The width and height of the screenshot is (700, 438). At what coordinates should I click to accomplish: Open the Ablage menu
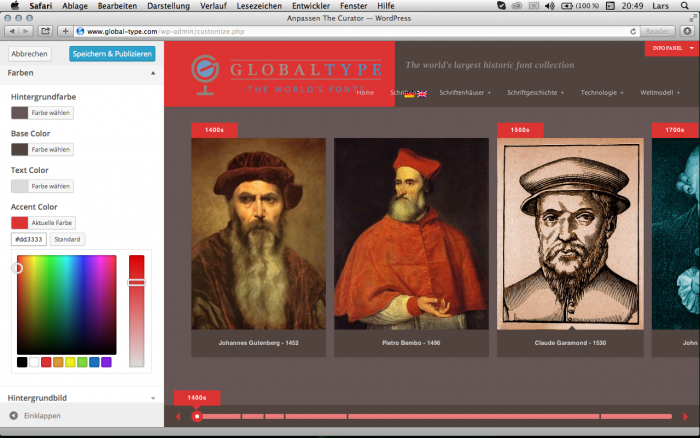coord(75,6)
